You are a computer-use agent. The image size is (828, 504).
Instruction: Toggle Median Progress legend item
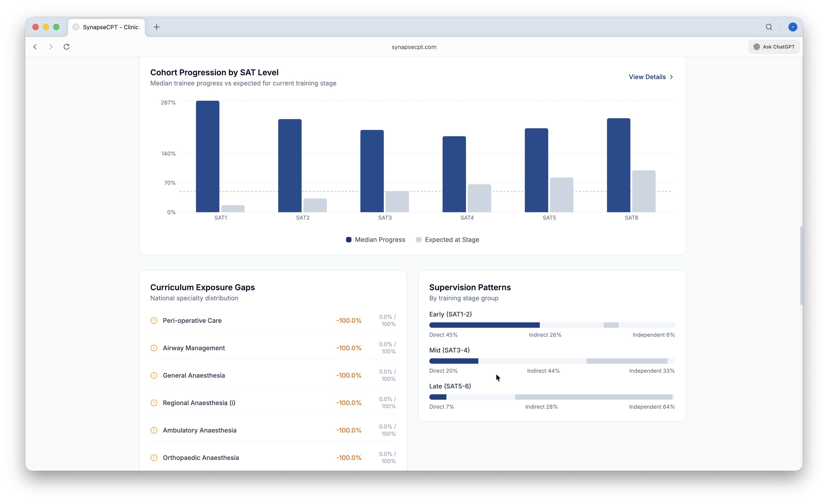pyautogui.click(x=375, y=240)
